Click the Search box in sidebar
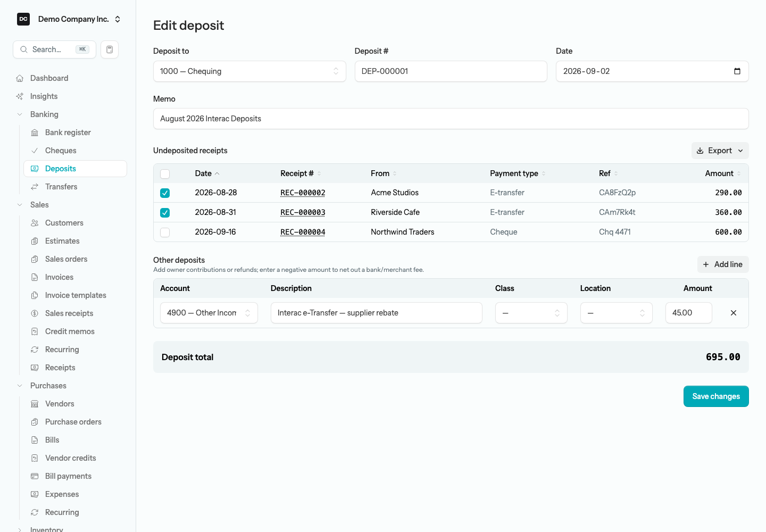Screen dimensions: 766x532 pyautogui.click(x=54, y=49)
